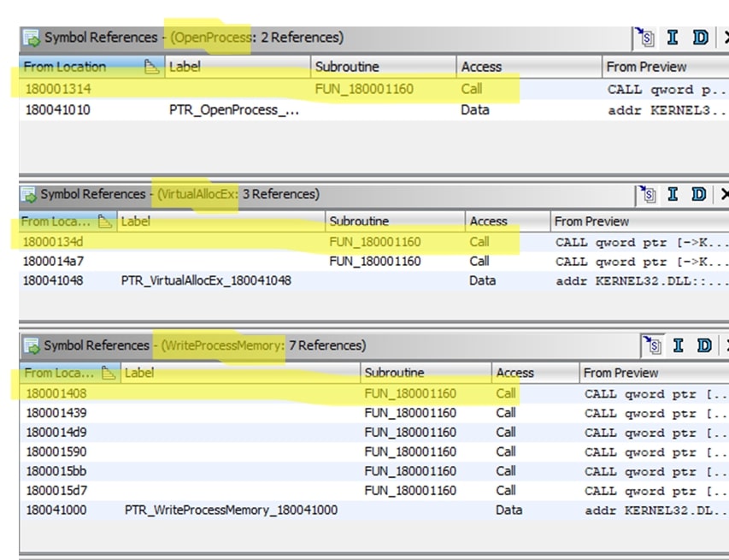The image size is (729, 560).
Task: Click the I icon in VirtualAllocEx panel
Action: click(673, 194)
